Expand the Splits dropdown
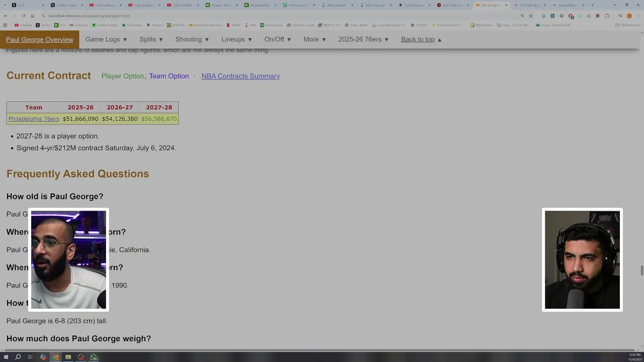This screenshot has width=644, height=362. (151, 39)
